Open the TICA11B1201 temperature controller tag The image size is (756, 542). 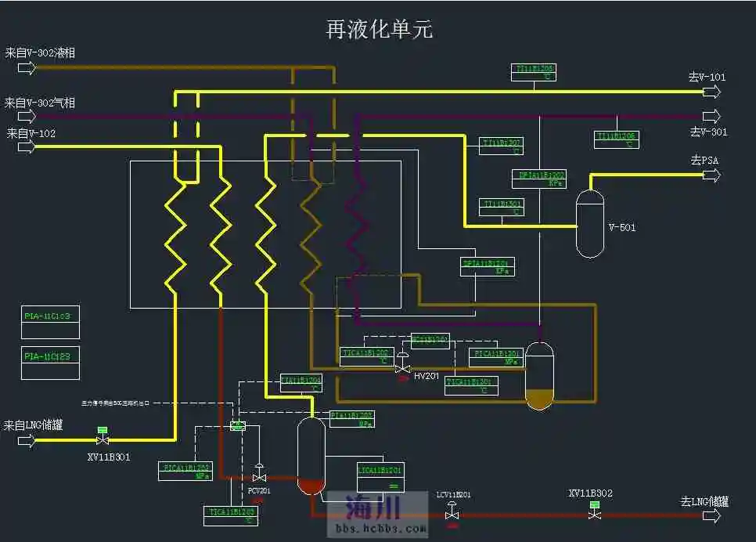click(x=471, y=385)
